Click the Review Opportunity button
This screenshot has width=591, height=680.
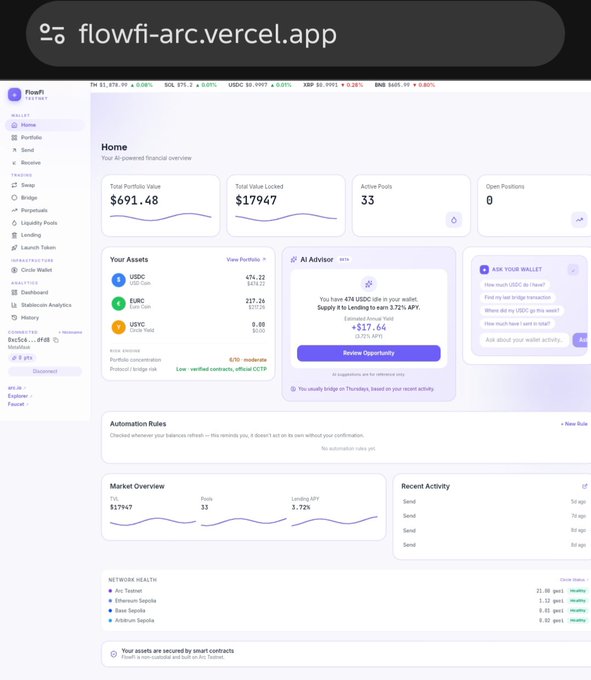(369, 353)
